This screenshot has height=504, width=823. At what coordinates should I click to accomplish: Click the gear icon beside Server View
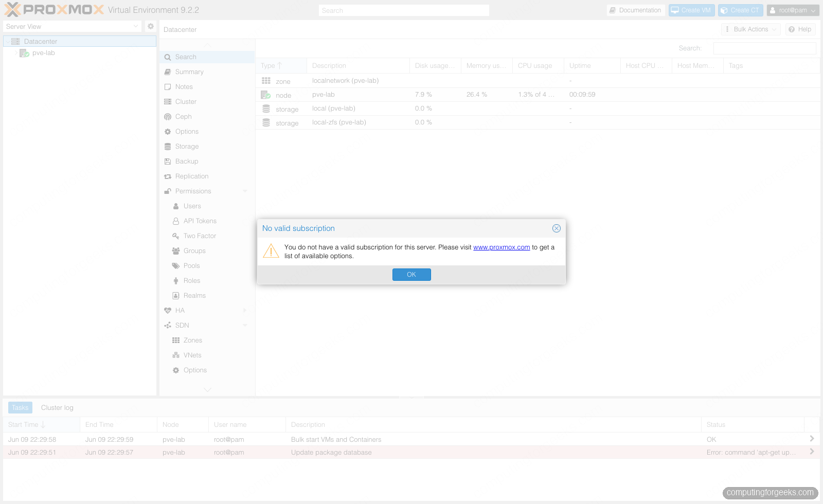point(151,26)
